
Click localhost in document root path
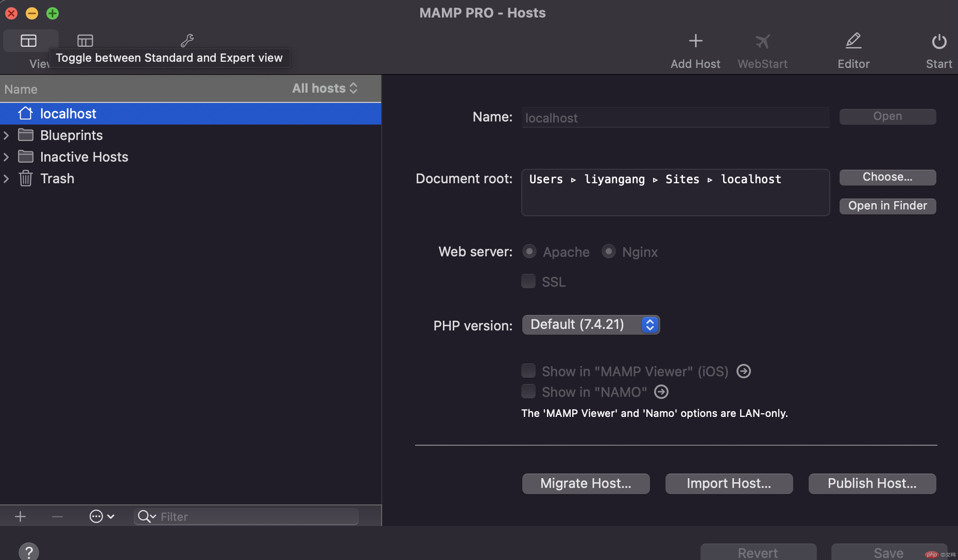click(751, 179)
